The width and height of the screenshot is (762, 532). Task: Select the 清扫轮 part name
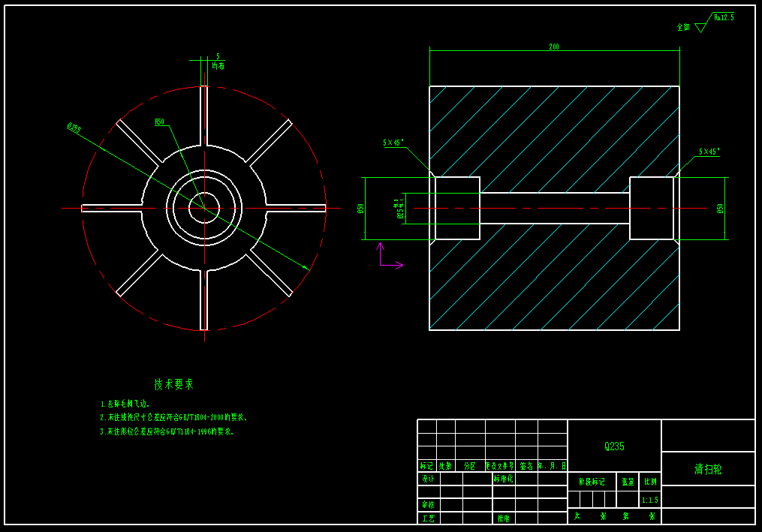[708, 469]
